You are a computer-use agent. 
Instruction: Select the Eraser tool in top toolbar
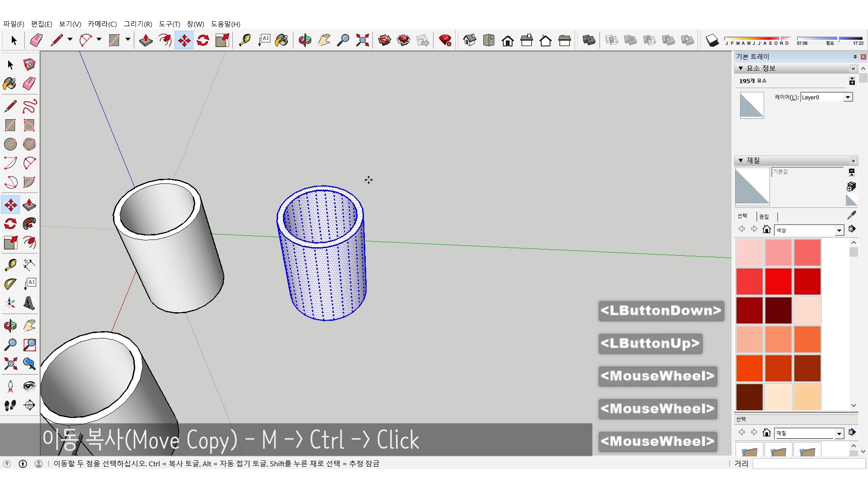pyautogui.click(x=36, y=40)
